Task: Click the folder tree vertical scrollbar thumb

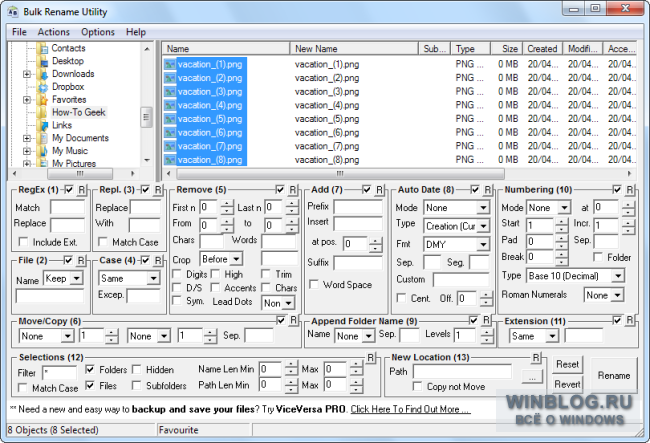Action: (x=146, y=117)
